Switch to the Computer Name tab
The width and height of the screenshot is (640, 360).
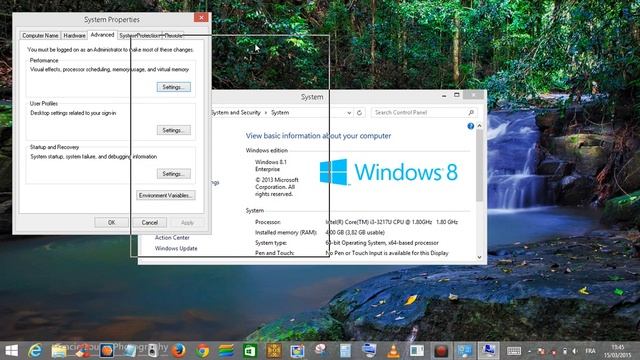[x=40, y=36]
